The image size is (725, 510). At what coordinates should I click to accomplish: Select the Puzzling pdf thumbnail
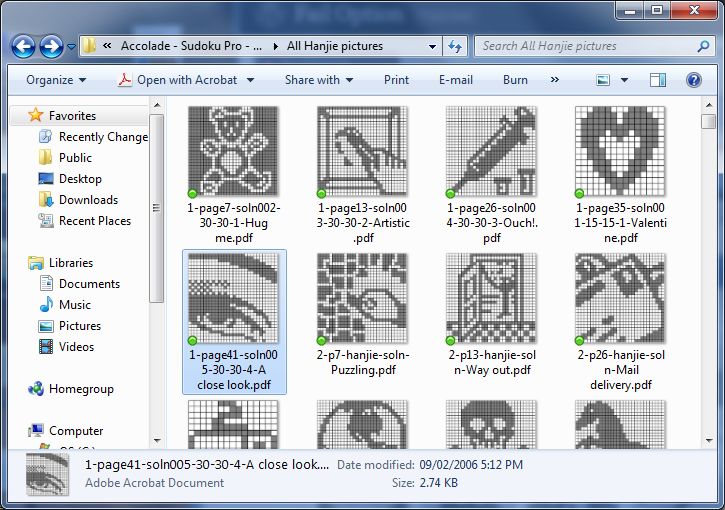(362, 298)
